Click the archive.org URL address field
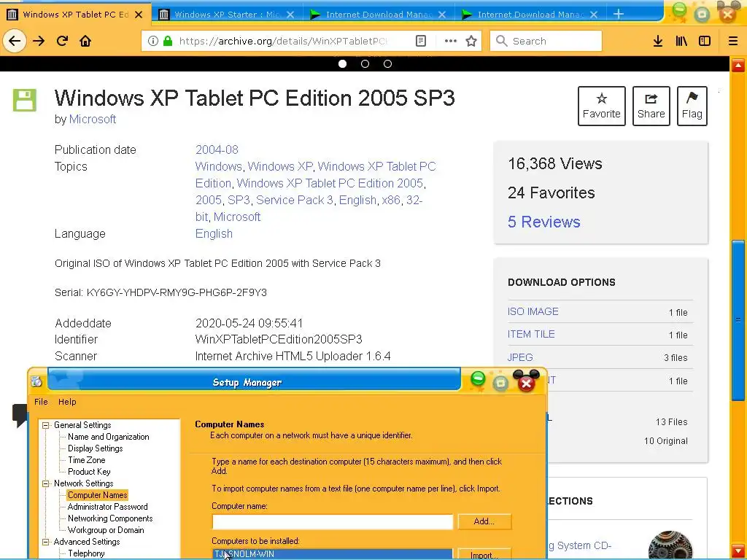The height and width of the screenshot is (560, 747). tap(282, 41)
